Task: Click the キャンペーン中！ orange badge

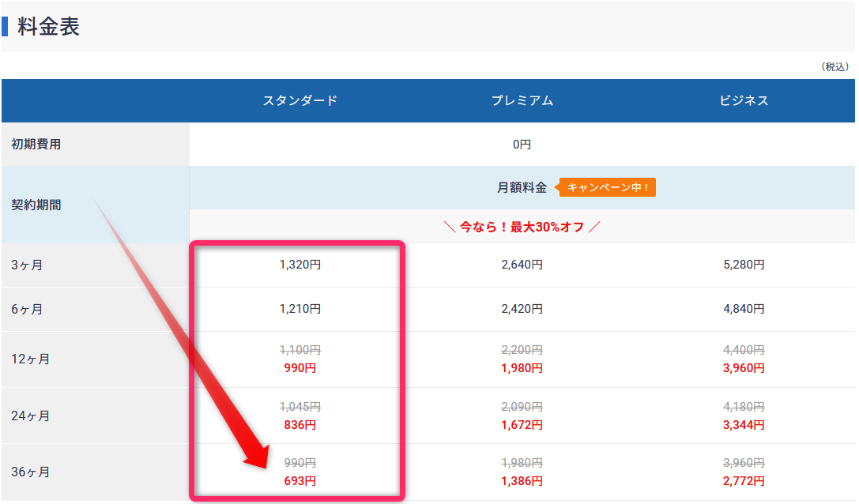Action: click(x=606, y=188)
